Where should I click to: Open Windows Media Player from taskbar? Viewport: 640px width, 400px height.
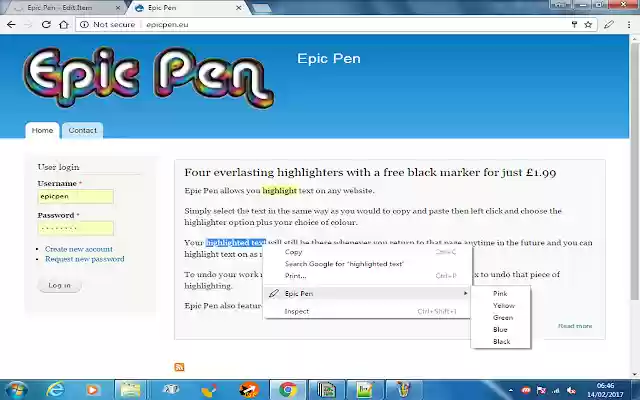(93, 390)
